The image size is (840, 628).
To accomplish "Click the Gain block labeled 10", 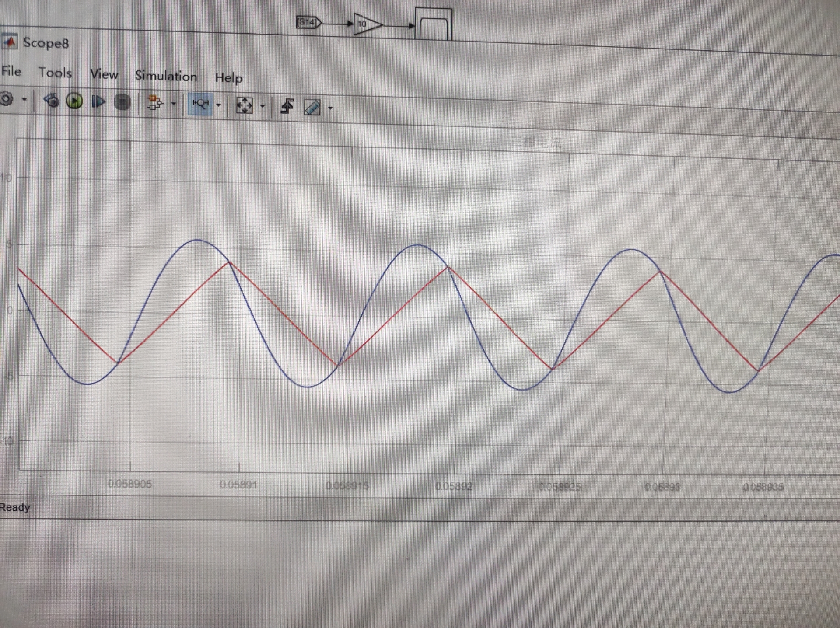I will 366,24.
